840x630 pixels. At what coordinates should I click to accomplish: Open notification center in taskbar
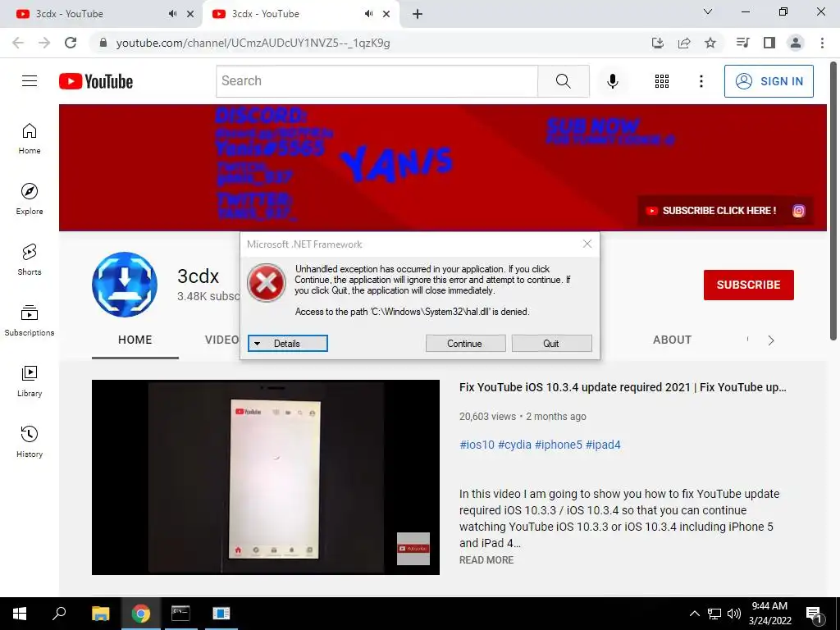click(x=814, y=614)
